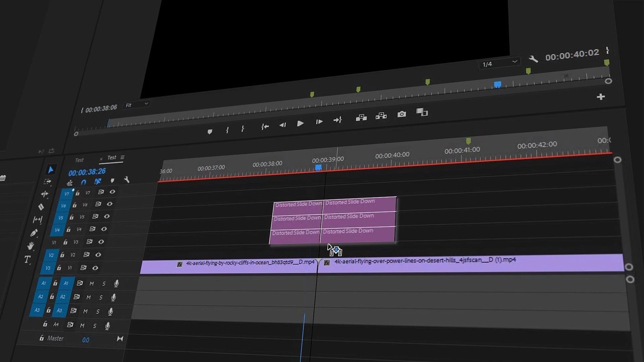Click the Export Frame camera icon
The image size is (644, 362).
click(x=401, y=114)
